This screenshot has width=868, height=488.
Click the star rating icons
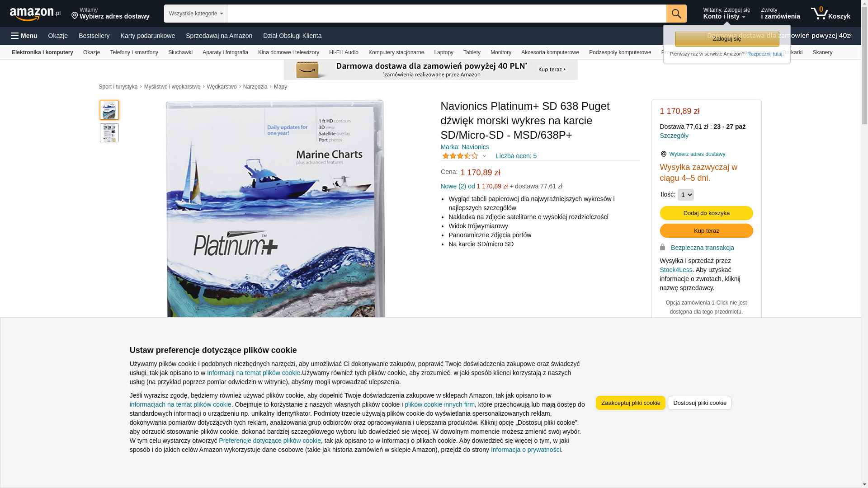pos(460,156)
